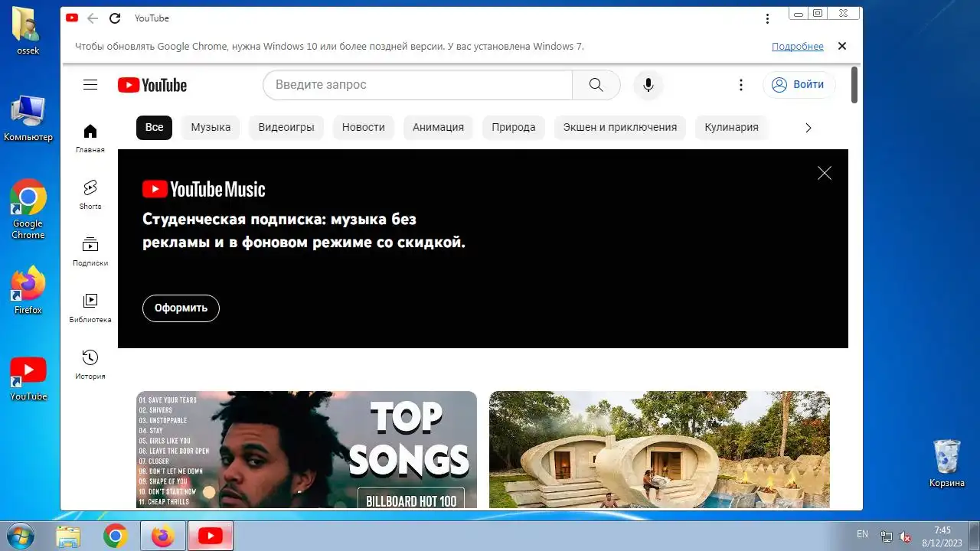The image size is (980, 551).
Task: Click Firefox icon in the taskbar
Action: [x=163, y=536]
